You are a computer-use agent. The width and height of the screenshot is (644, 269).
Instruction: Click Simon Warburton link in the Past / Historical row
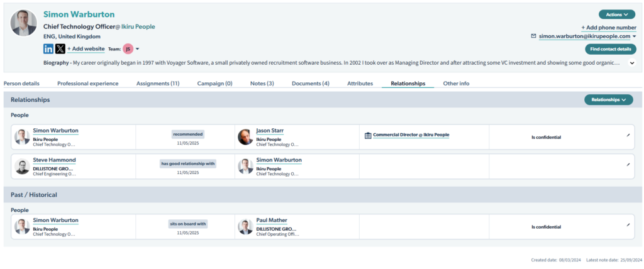tap(55, 221)
